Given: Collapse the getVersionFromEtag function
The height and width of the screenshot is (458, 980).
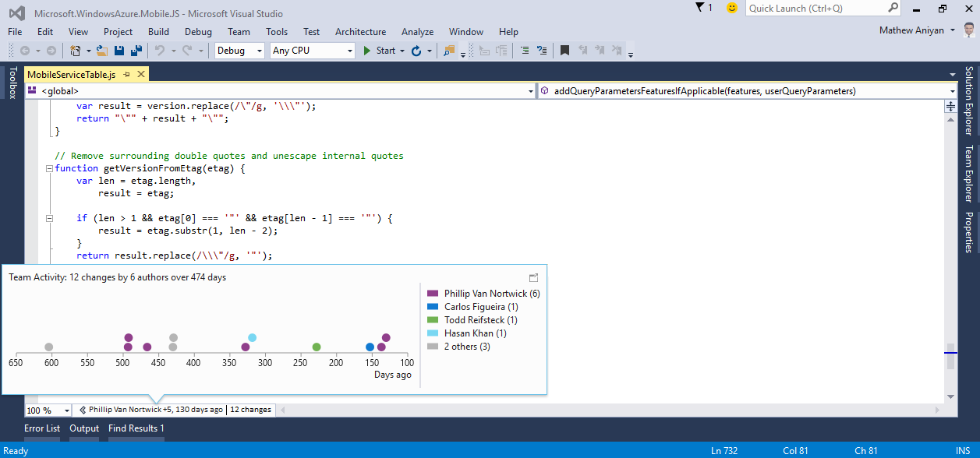Looking at the screenshot, I should tap(48, 167).
